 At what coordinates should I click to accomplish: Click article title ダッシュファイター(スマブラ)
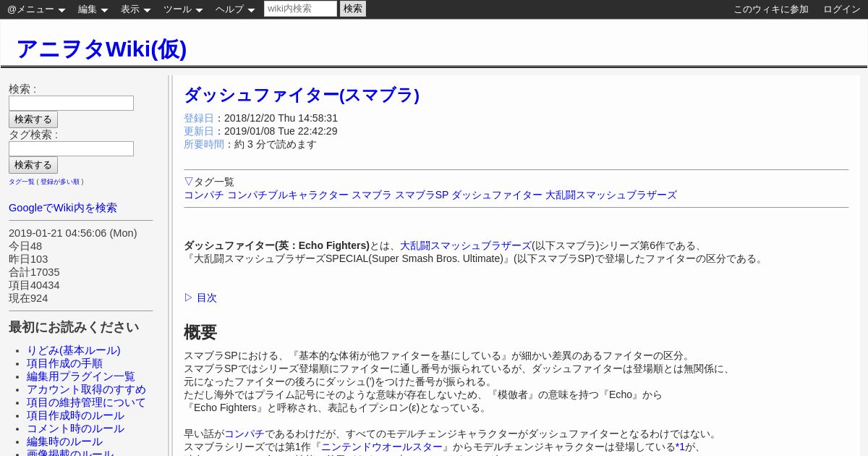click(x=302, y=95)
